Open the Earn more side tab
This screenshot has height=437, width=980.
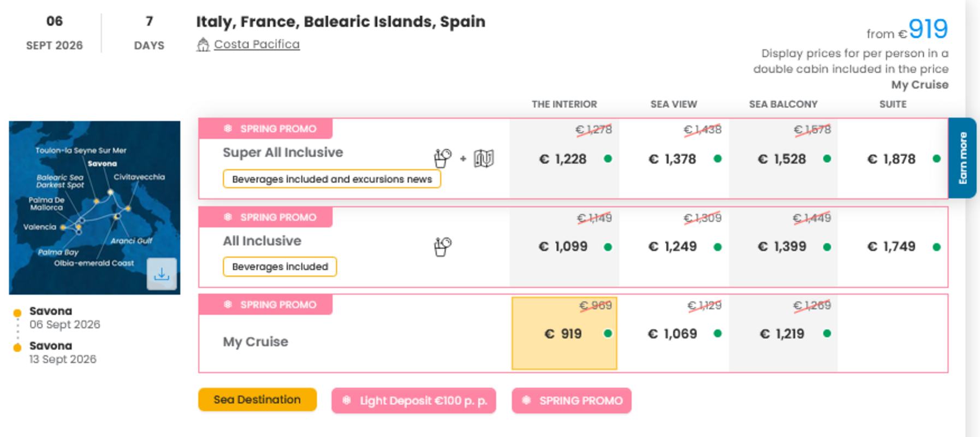tap(963, 158)
